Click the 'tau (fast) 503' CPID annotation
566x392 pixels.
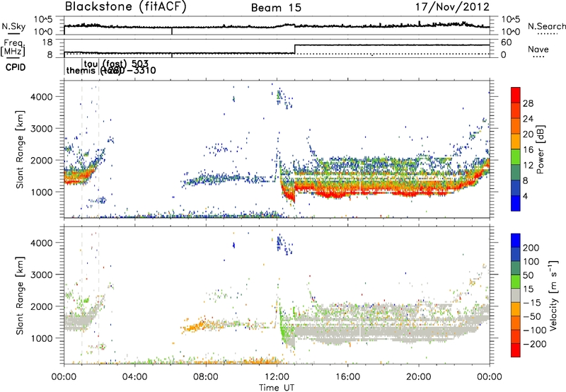pyautogui.click(x=116, y=64)
